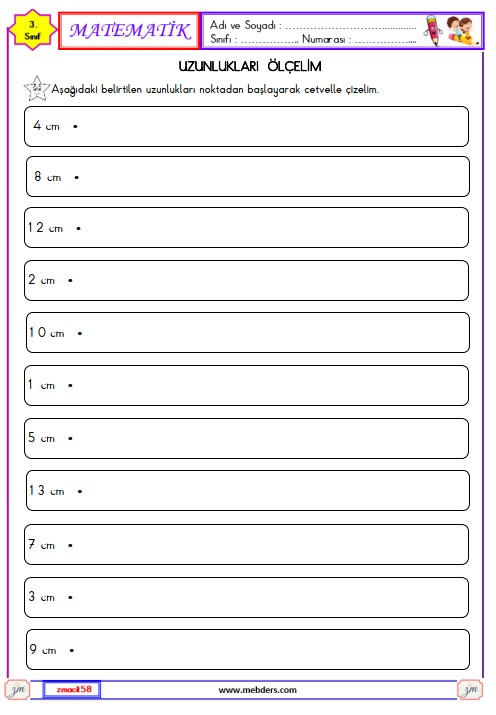Click the starting dot in 1 cm box
The width and height of the screenshot is (496, 715).
pos(70,386)
